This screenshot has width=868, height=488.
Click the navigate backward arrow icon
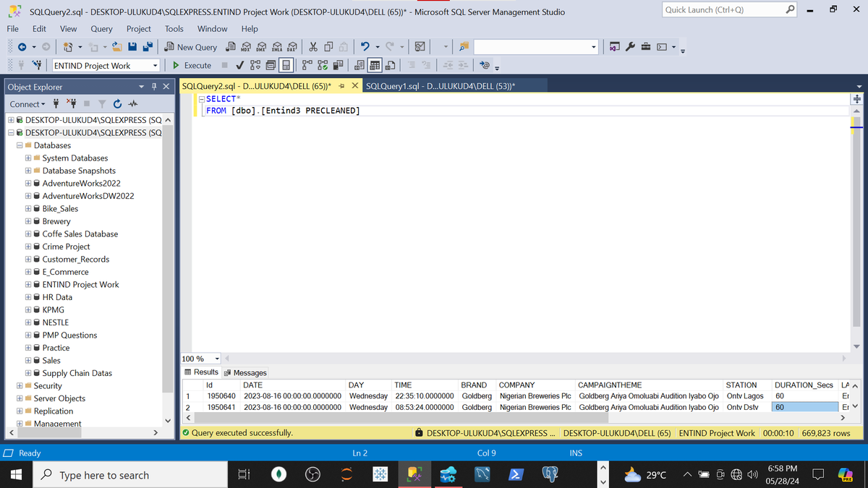pyautogui.click(x=22, y=47)
